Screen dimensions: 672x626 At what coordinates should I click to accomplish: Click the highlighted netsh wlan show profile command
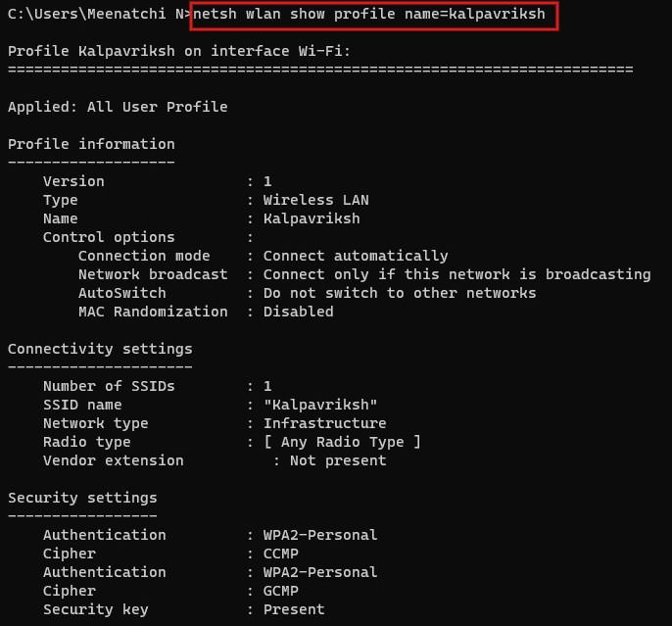click(x=375, y=15)
